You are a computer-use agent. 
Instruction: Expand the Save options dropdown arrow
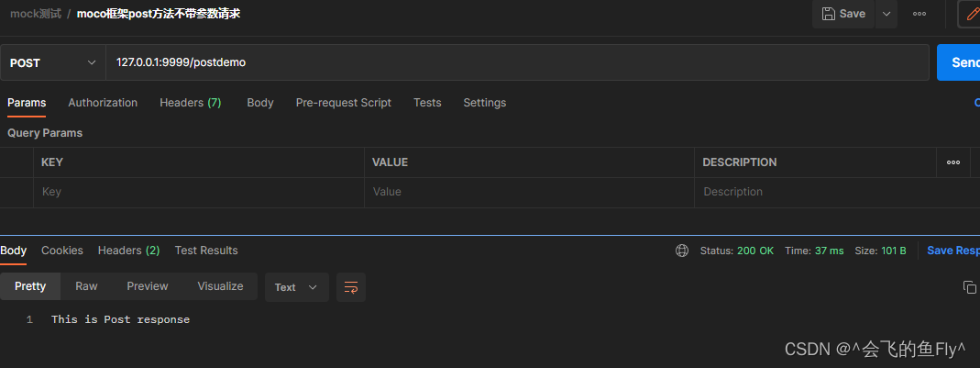coord(886,14)
